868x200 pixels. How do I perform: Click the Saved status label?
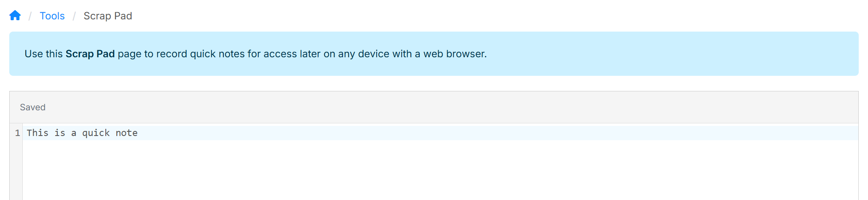tap(32, 107)
